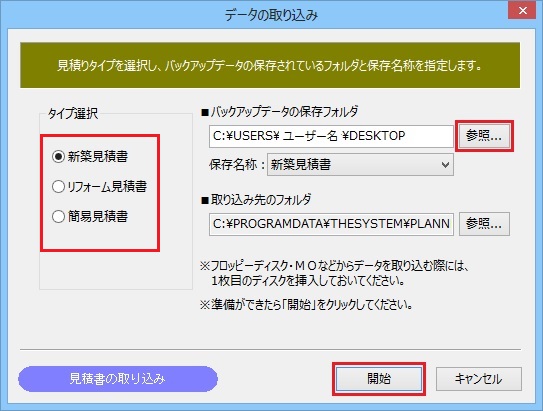Click the 開始 button
Image resolution: width=543 pixels, height=411 pixels.
tap(379, 379)
